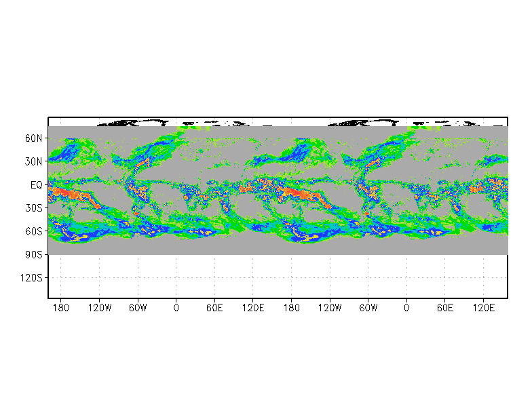
Task: Select the leftmost 120E longitude label
Action: (252, 308)
